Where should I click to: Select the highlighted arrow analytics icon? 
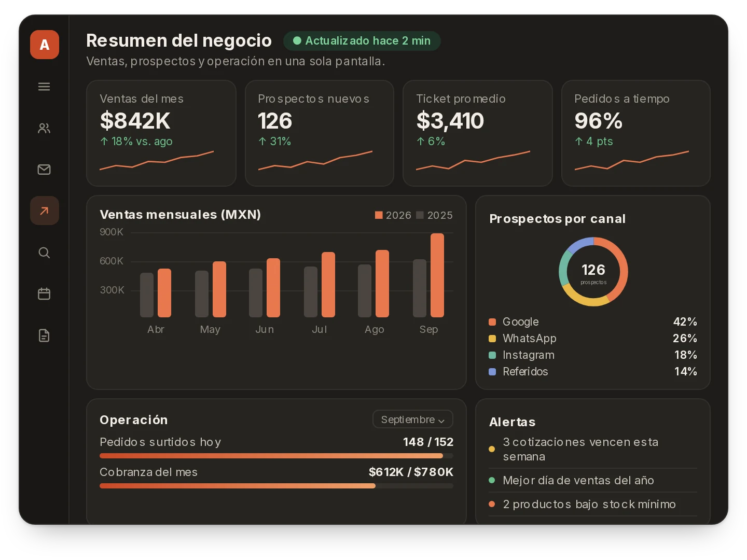click(x=45, y=211)
